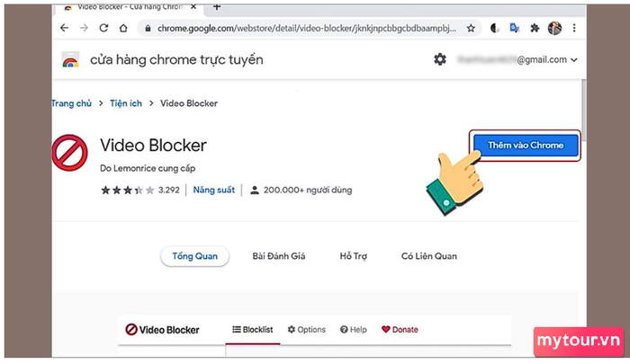
Task: Open Tiện ích breadcrumb link
Action: tap(126, 103)
